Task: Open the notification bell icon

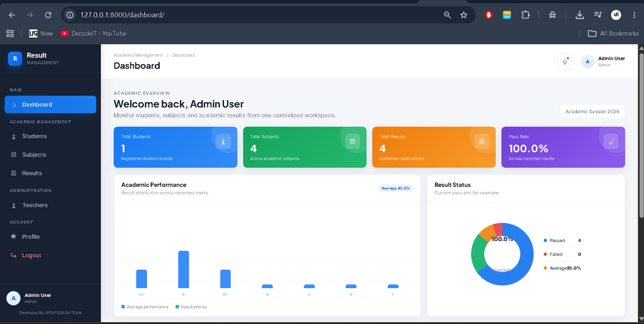Action: tap(565, 62)
